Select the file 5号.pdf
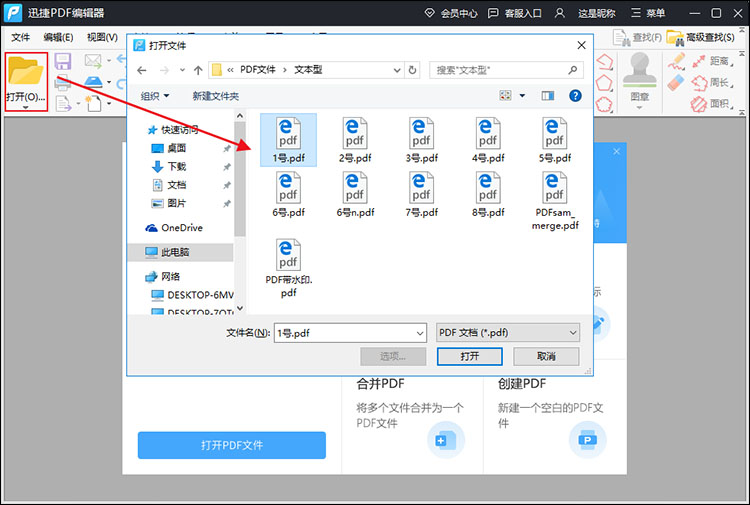750x505 pixels. pos(555,140)
